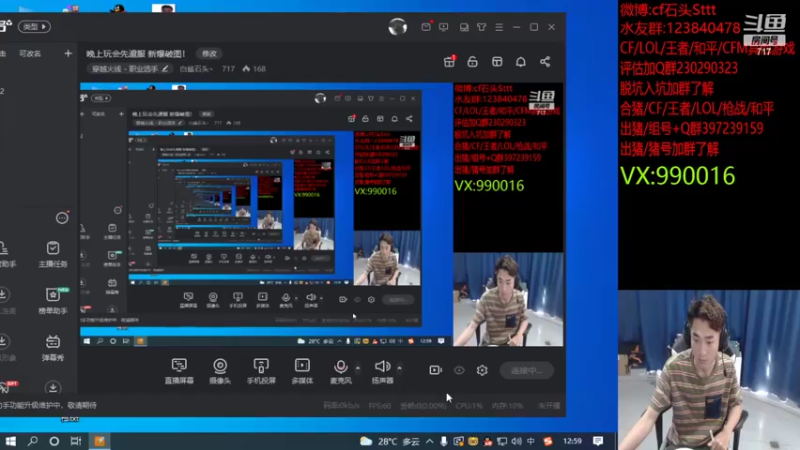Screen dimensions: 800x450
Task: Open 榜单助手 in the sidebar
Action: coord(53,301)
